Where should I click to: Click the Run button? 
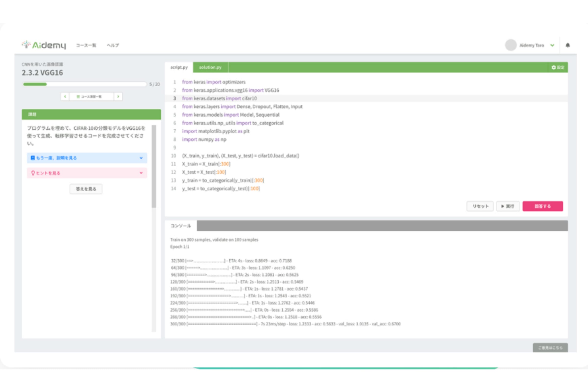click(507, 206)
